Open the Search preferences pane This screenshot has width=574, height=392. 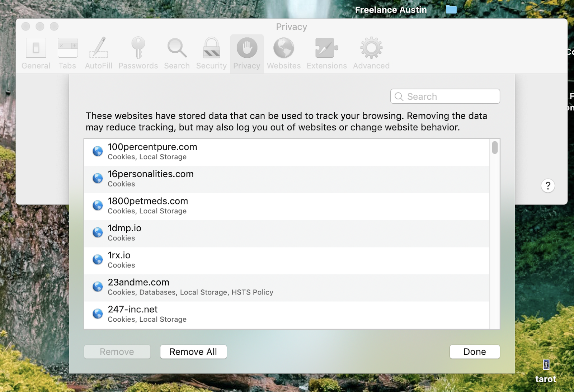pos(177,53)
